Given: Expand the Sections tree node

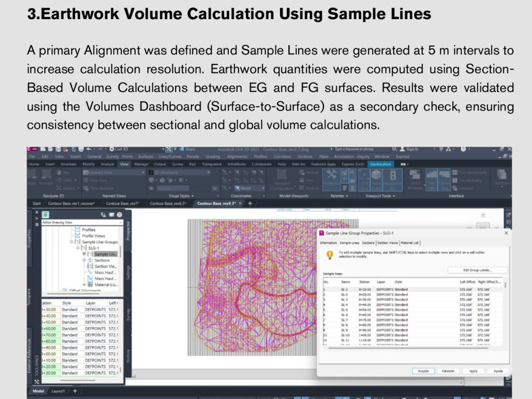Looking at the screenshot, I should click(84, 260).
